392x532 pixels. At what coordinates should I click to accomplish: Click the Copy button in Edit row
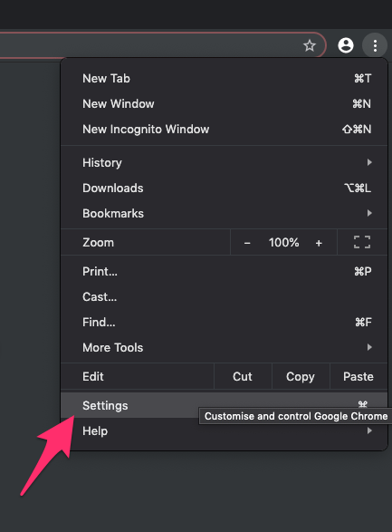[x=301, y=376]
